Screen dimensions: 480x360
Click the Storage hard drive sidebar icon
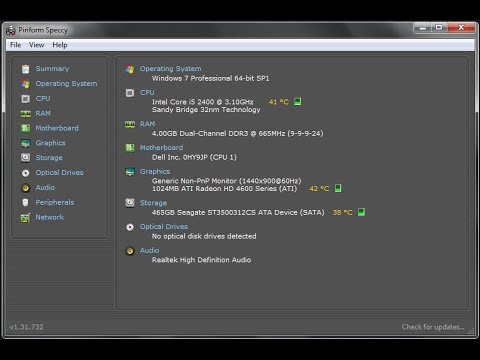tap(26, 158)
